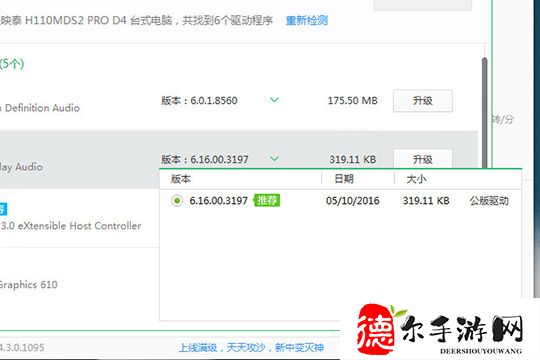Image resolution: width=540 pixels, height=360 pixels.
Task: Select the Definition Audio driver row
Action: [239, 101]
